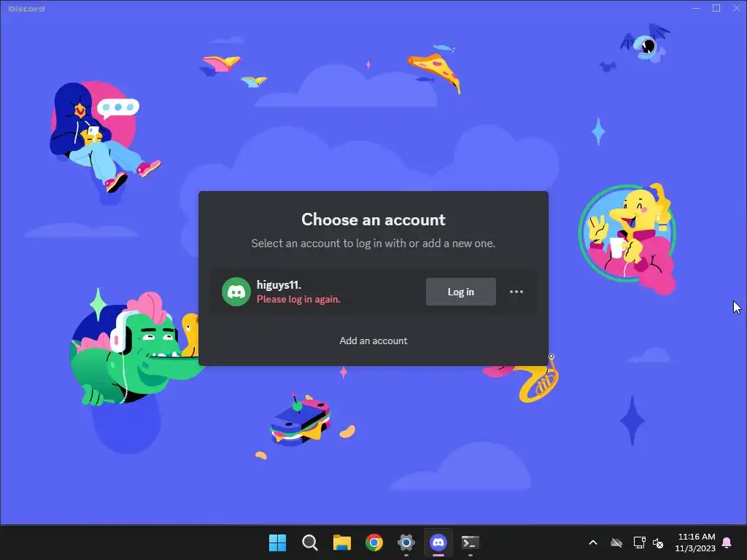
Task: Click the OneDrive cloud tray icon
Action: pyautogui.click(x=616, y=542)
